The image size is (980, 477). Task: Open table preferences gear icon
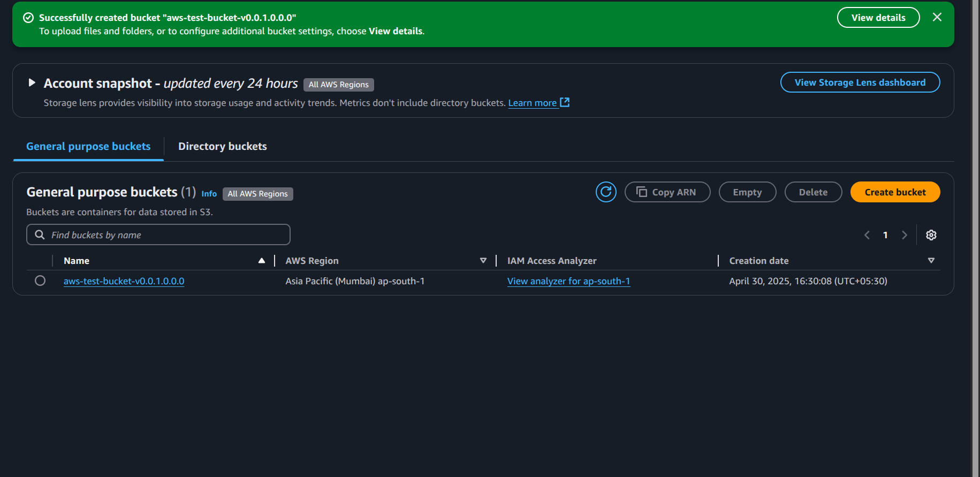pyautogui.click(x=931, y=235)
